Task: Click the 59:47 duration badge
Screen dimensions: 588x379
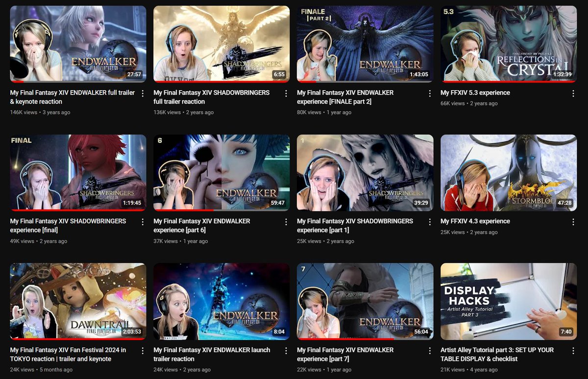Action: [277, 203]
